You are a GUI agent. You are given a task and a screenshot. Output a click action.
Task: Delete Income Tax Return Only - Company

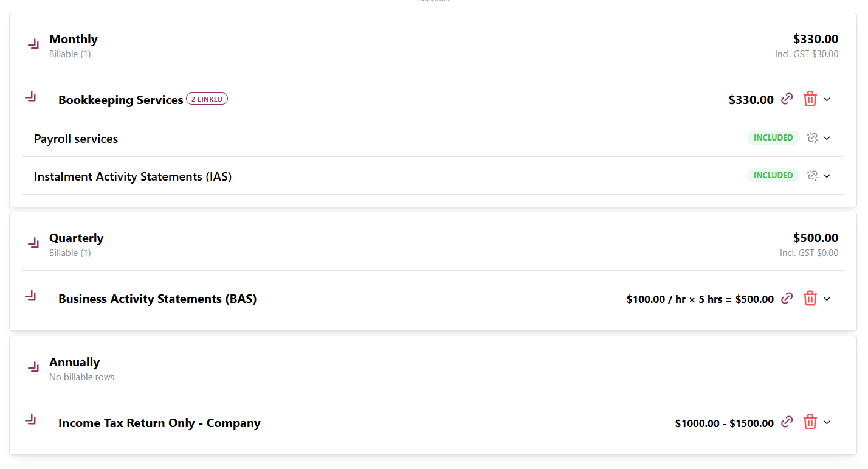pyautogui.click(x=810, y=422)
